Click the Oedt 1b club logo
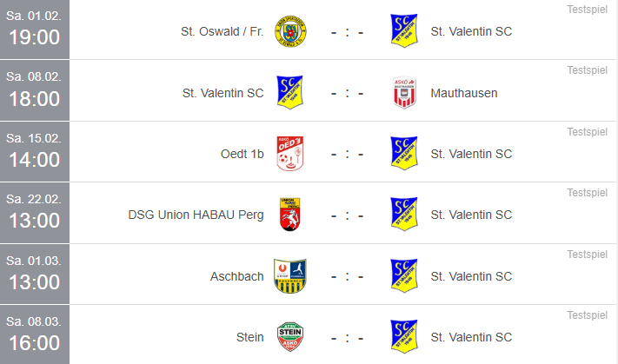 pos(290,154)
